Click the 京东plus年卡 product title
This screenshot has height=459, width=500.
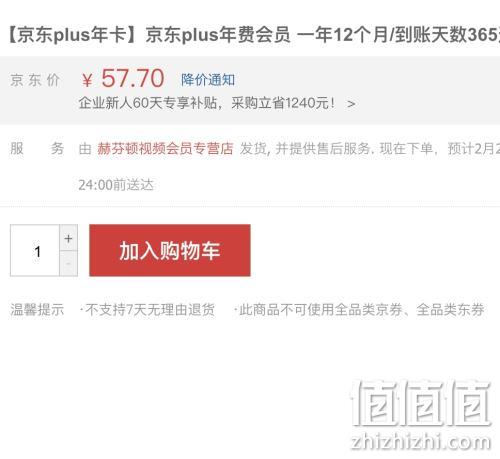point(254,35)
